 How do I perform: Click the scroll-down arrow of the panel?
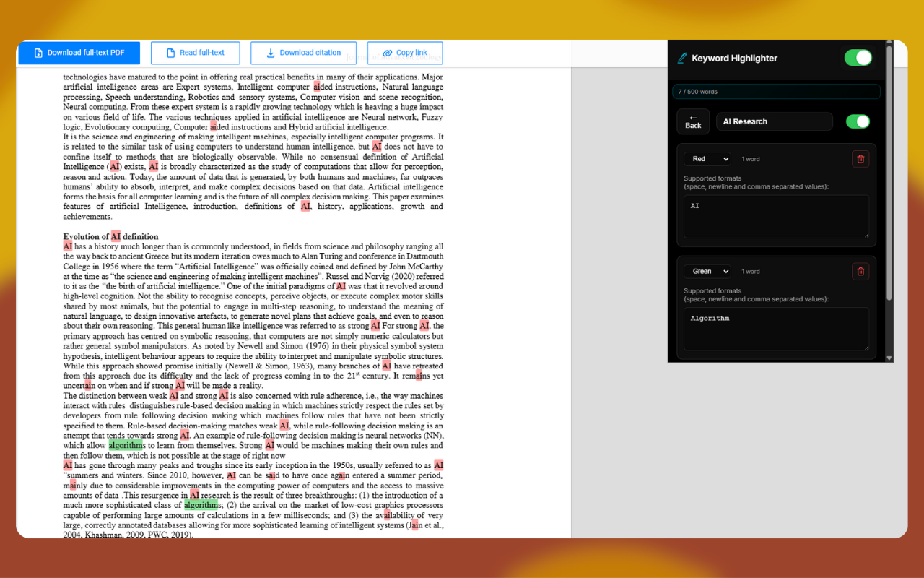tap(889, 358)
